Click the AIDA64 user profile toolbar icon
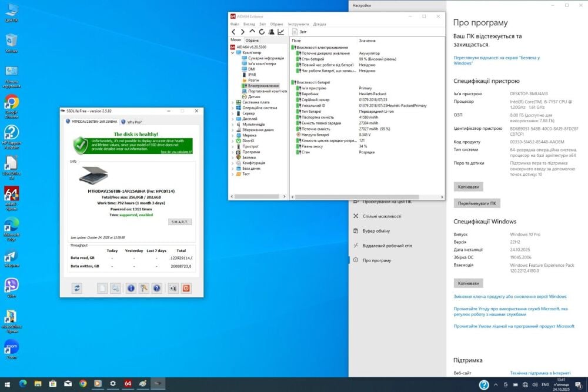This screenshot has height=392, width=588. pos(271,32)
